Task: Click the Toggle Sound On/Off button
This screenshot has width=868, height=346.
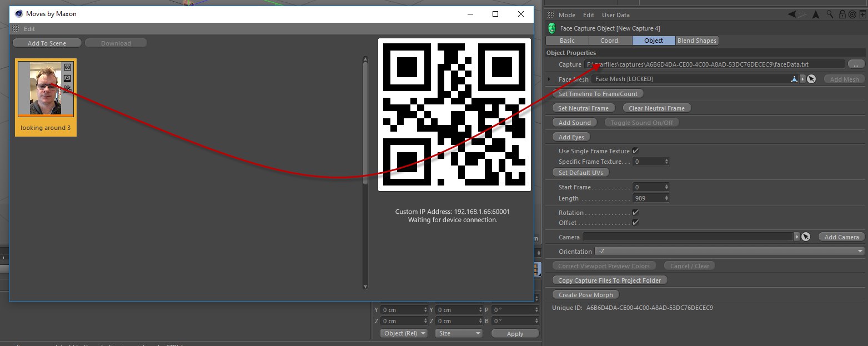Action: (x=641, y=123)
